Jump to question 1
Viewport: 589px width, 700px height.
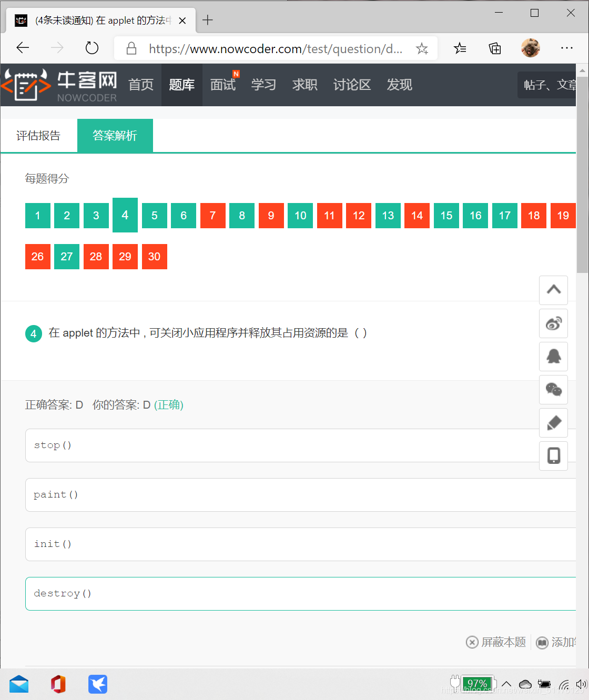pos(38,216)
